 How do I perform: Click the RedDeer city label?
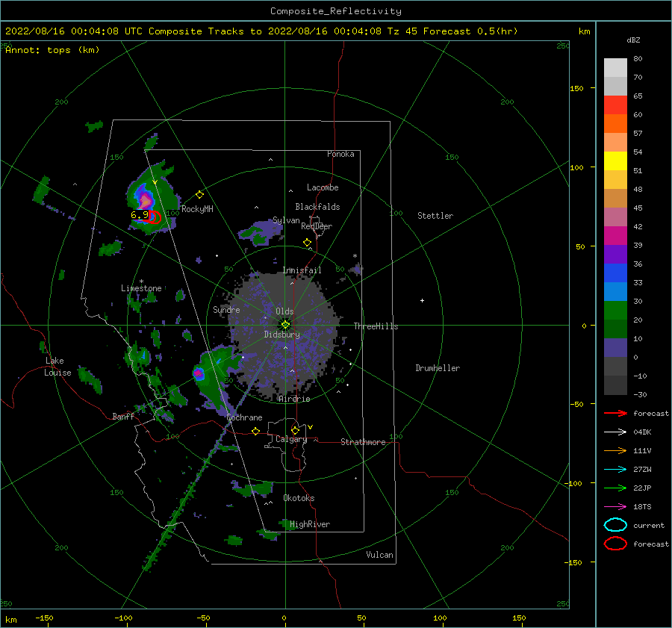pos(317,226)
